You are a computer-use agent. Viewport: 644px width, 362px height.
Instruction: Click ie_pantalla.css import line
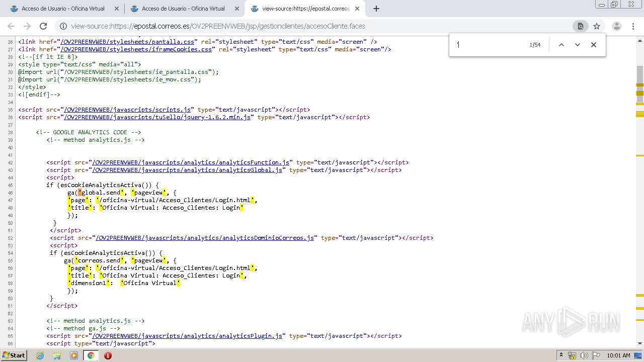[118, 72]
